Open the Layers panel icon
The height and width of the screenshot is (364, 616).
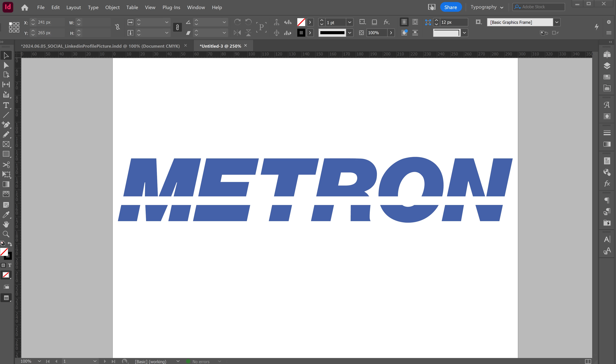tap(607, 66)
